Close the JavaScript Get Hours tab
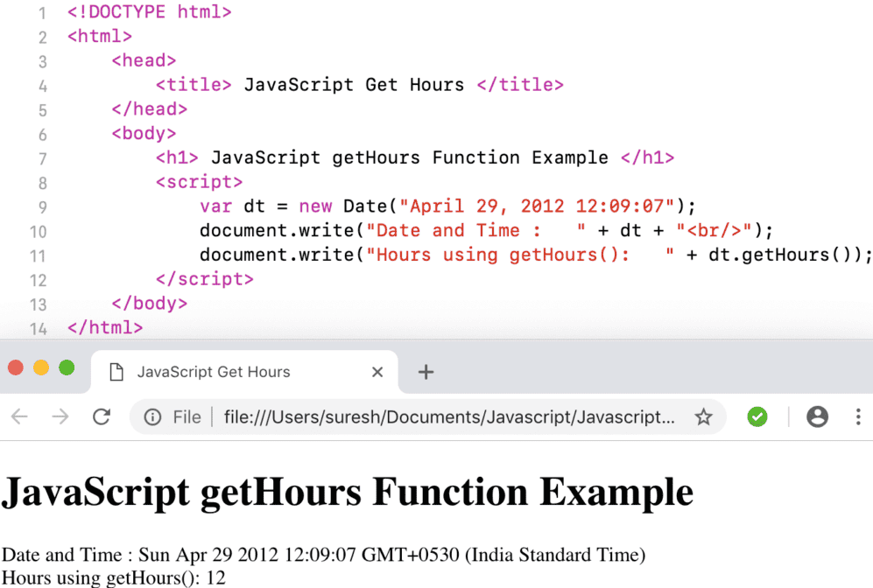The width and height of the screenshot is (873, 588). tap(377, 372)
